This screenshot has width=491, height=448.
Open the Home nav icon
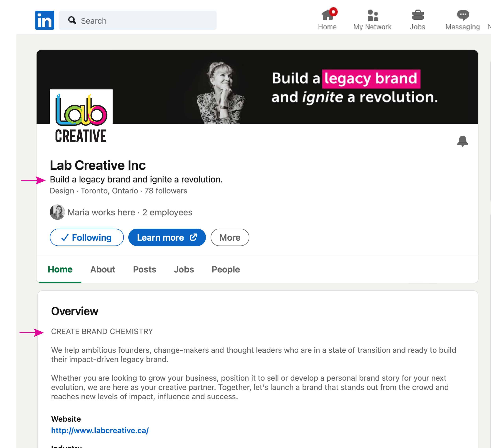pyautogui.click(x=327, y=15)
